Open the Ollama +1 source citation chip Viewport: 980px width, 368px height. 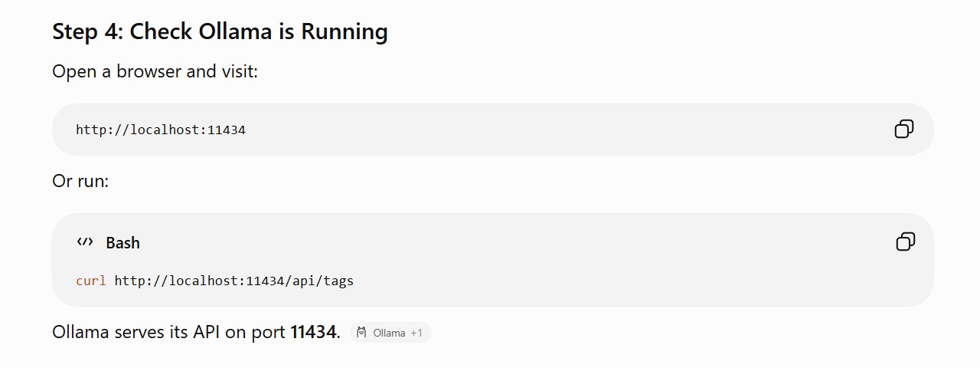[x=391, y=333]
